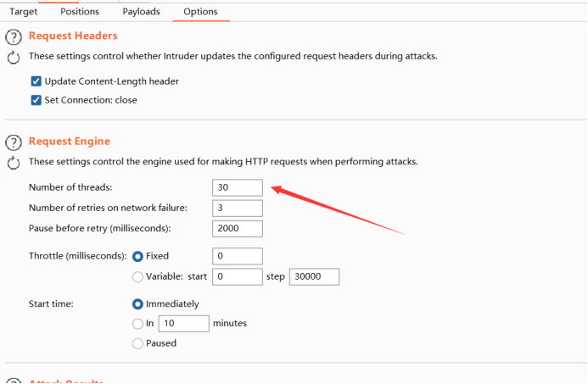Select the Options tab
The width and height of the screenshot is (588, 384).
(200, 12)
